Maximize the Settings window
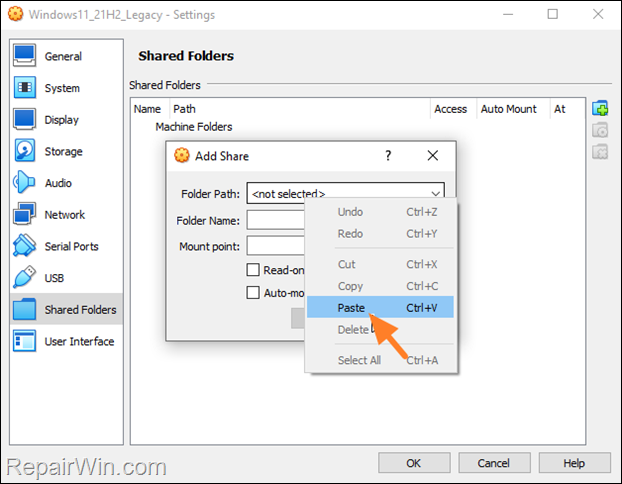Image resolution: width=622 pixels, height=484 pixels. pyautogui.click(x=553, y=14)
